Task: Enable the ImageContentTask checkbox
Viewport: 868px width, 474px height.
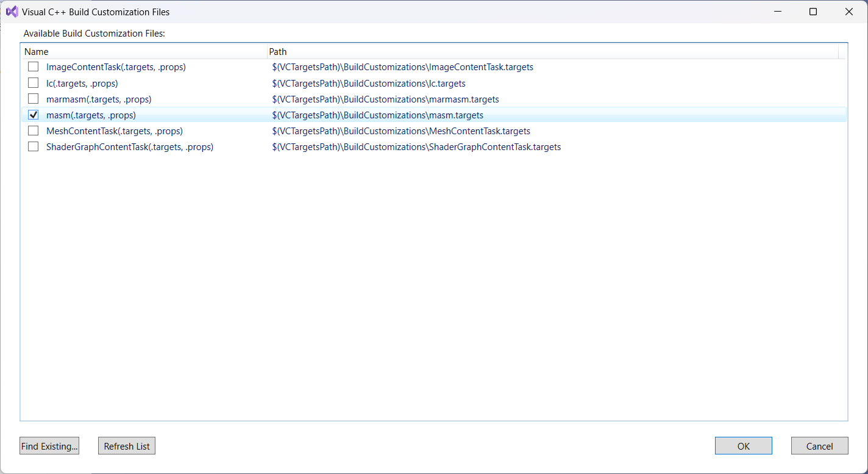Action: tap(34, 67)
